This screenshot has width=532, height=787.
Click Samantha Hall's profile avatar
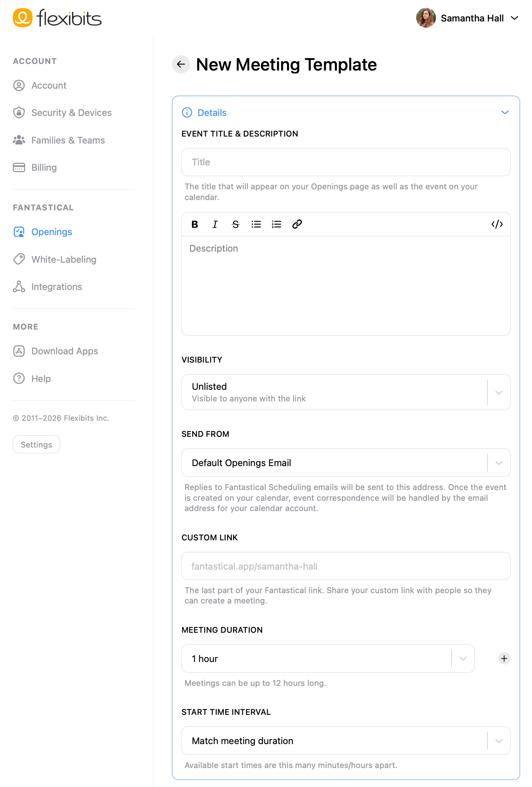[x=426, y=18]
